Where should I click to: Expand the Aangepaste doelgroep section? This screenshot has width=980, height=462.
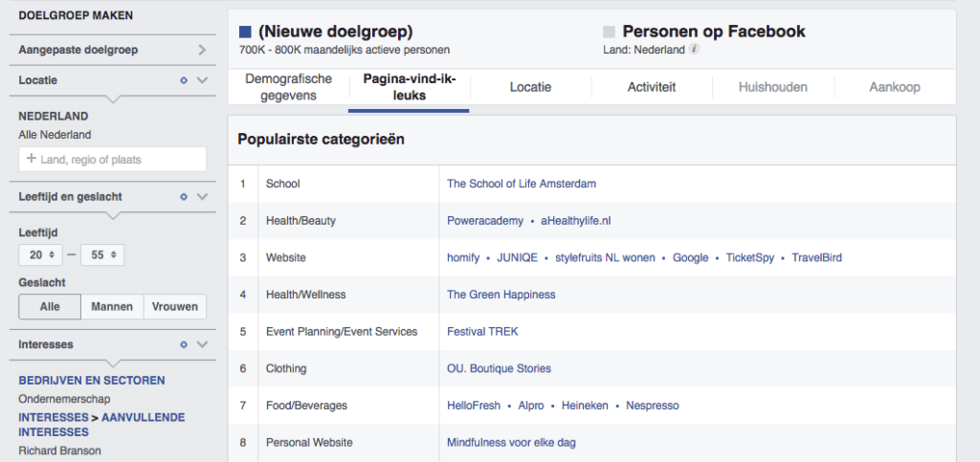202,50
